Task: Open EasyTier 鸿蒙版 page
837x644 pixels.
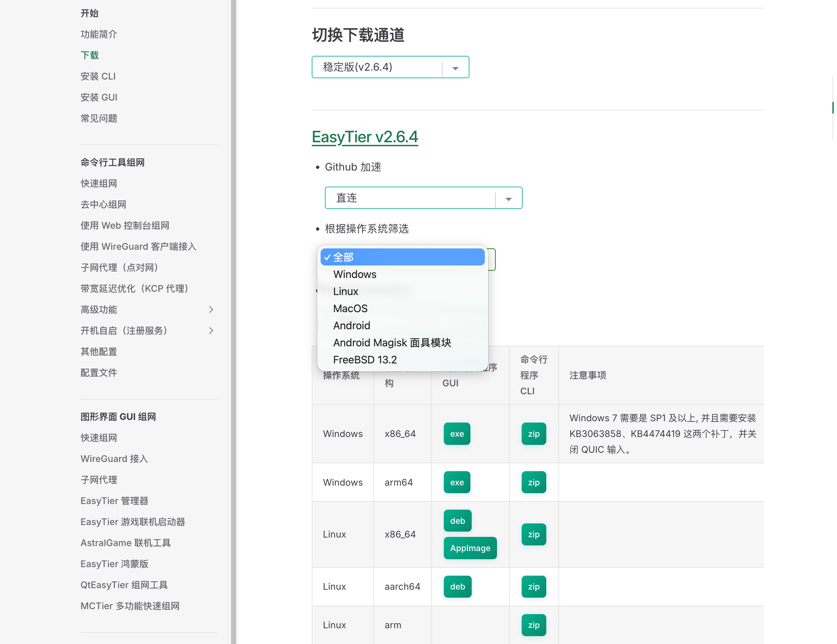Action: pyautogui.click(x=115, y=564)
